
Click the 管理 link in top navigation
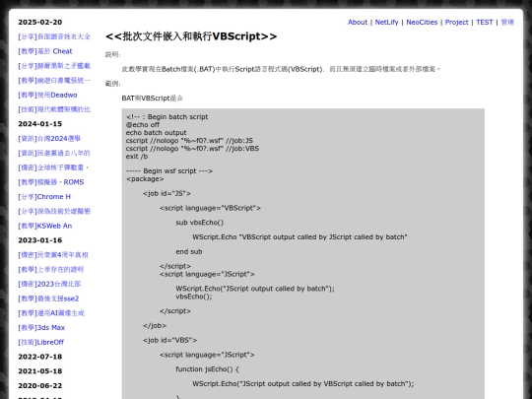(507, 22)
